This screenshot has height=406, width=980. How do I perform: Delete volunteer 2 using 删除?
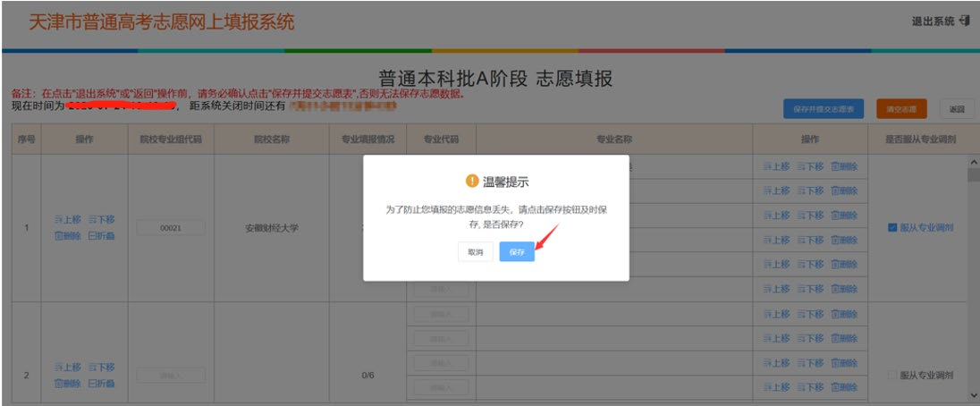(67, 383)
